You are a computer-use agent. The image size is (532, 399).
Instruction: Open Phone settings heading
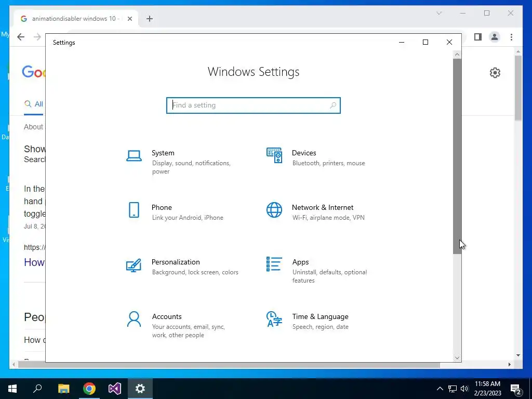pyautogui.click(x=162, y=208)
